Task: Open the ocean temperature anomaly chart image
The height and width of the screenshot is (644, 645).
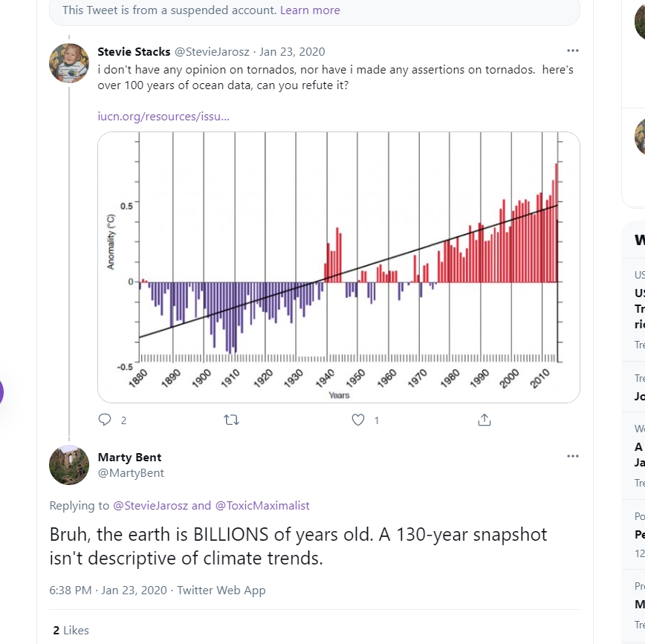Action: tap(339, 267)
